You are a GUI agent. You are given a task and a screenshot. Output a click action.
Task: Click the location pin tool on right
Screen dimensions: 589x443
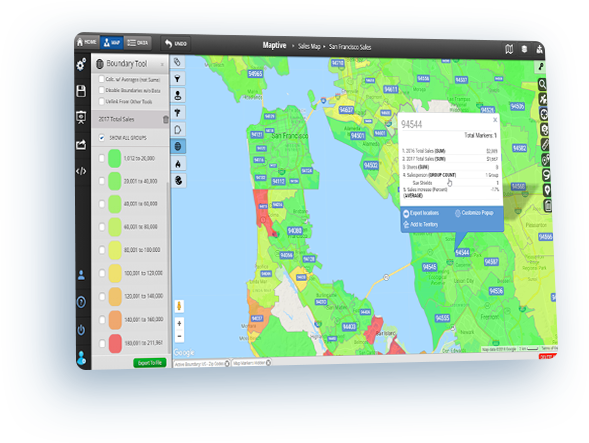[x=547, y=190]
